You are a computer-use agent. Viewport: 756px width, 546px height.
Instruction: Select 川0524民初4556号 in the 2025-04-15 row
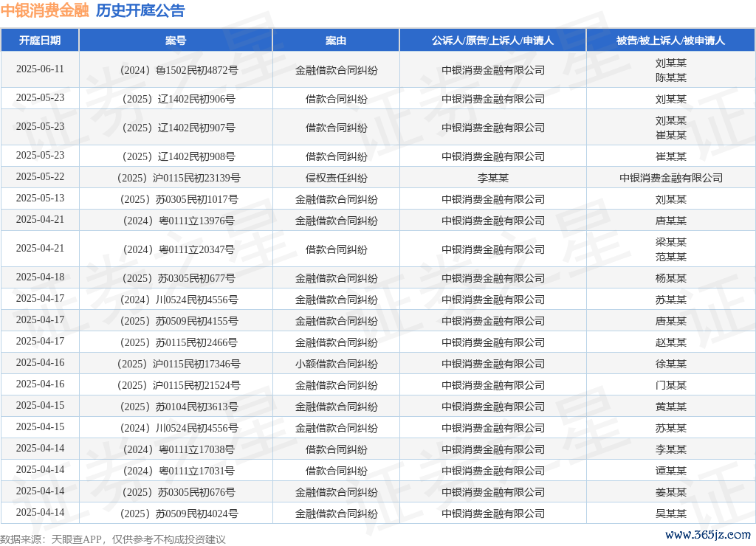pos(179,428)
